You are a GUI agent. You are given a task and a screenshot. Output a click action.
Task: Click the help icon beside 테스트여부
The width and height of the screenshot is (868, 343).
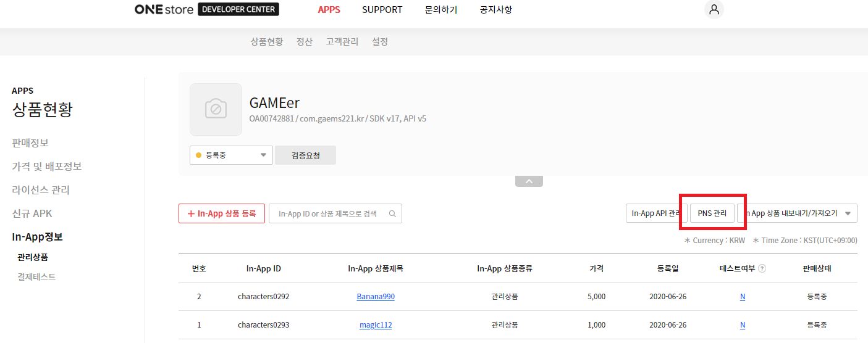(762, 269)
